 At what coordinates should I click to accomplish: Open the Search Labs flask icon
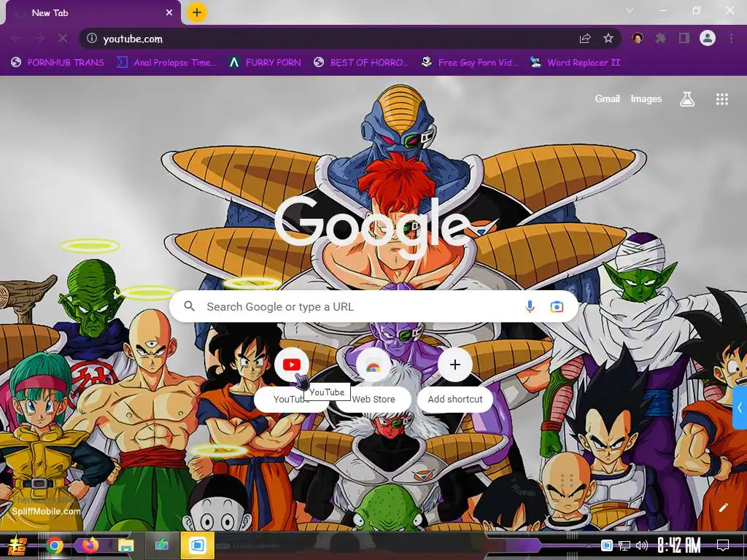click(687, 99)
